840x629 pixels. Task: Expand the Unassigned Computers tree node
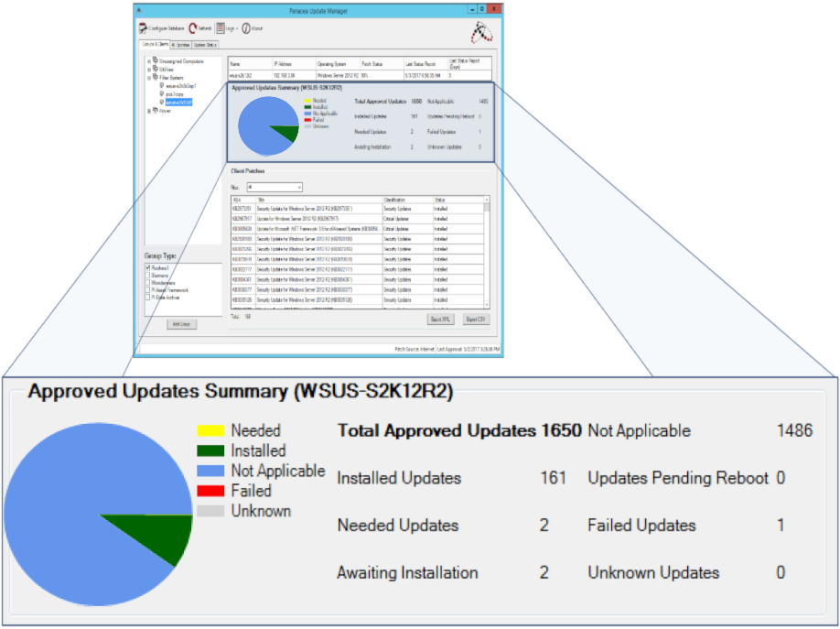pos(149,61)
